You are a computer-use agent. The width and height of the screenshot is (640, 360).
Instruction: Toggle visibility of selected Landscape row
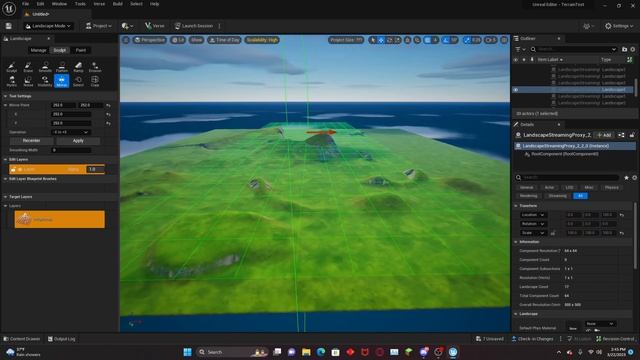pyautogui.click(x=516, y=90)
